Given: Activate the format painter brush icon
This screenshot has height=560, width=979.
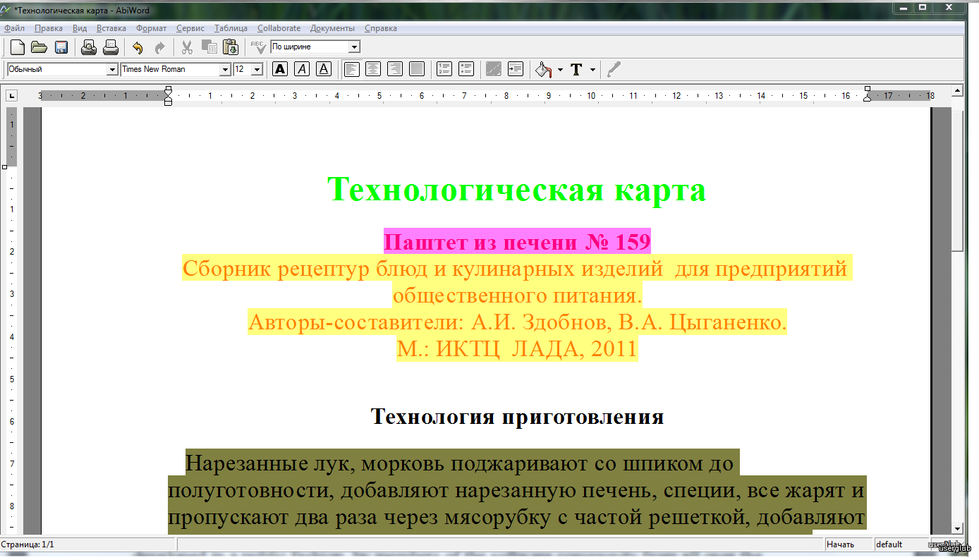Looking at the screenshot, I should 614,69.
